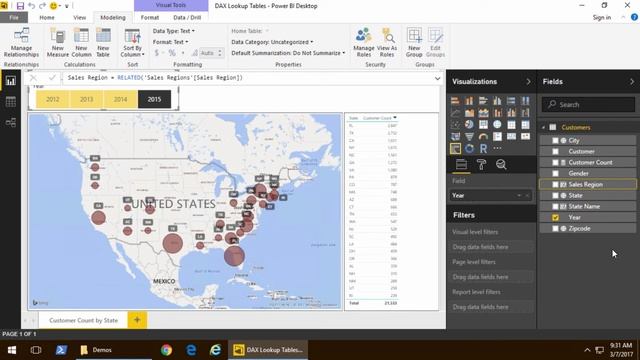
Task: Open the Analytics magnifier tab
Action: (x=501, y=164)
